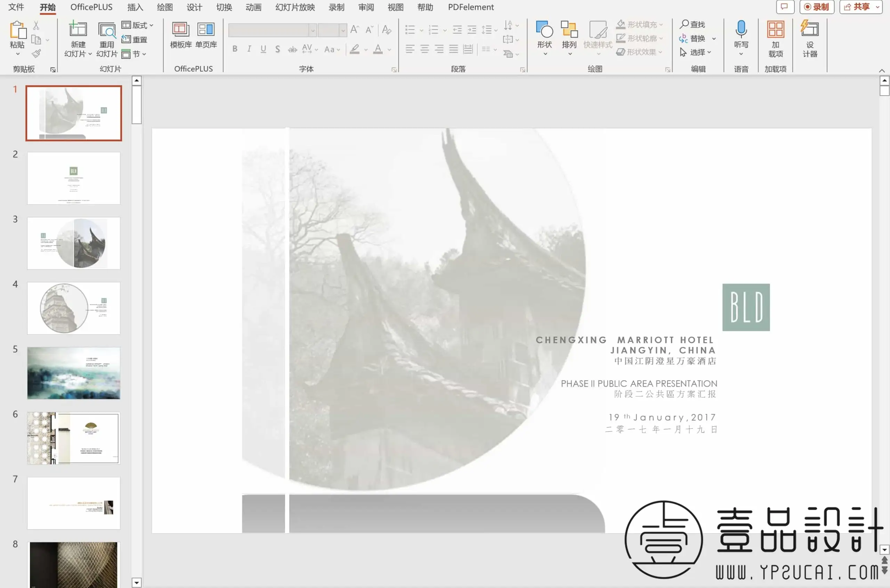
Task: Open the OfficePLUS template library
Action: coord(181,35)
